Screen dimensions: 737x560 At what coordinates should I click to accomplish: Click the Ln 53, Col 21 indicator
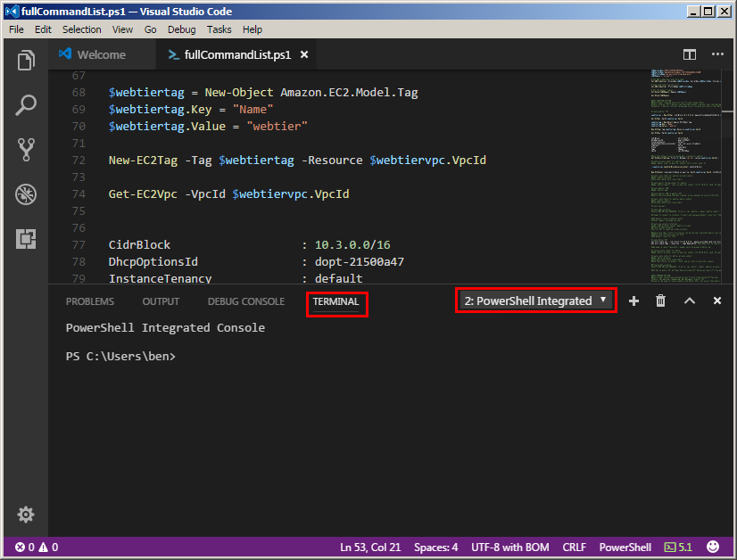tap(370, 547)
